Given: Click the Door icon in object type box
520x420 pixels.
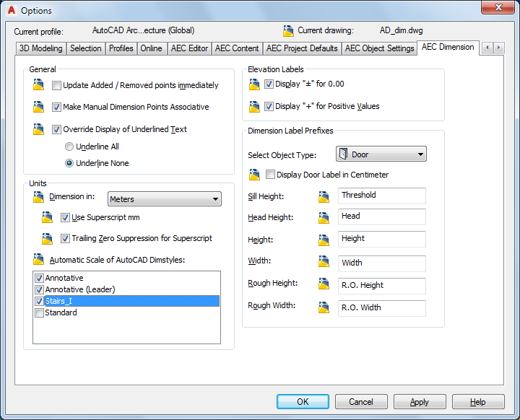Looking at the screenshot, I should [344, 154].
